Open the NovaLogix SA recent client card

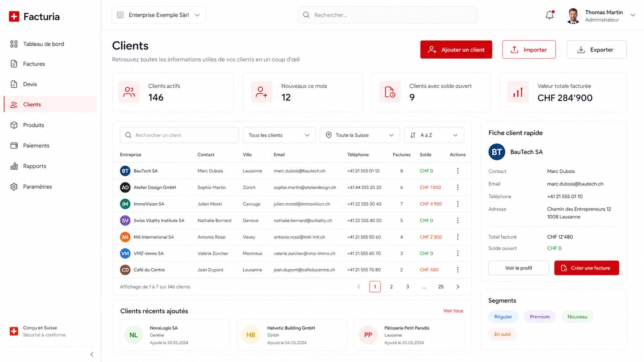pyautogui.click(x=175, y=335)
